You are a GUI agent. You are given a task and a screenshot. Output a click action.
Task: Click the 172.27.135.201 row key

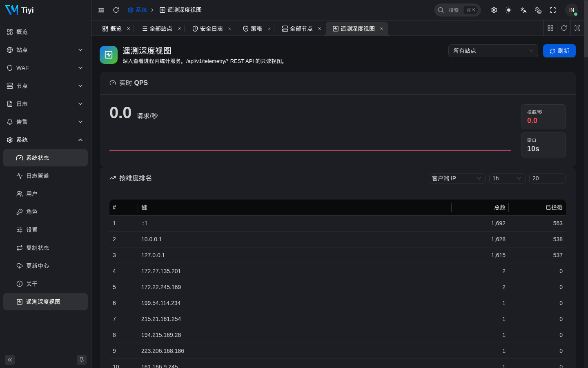coord(161,271)
